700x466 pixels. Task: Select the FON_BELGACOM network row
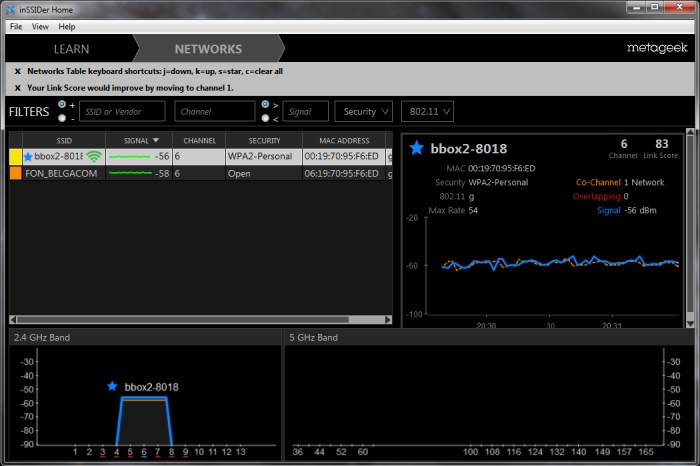coord(201,173)
